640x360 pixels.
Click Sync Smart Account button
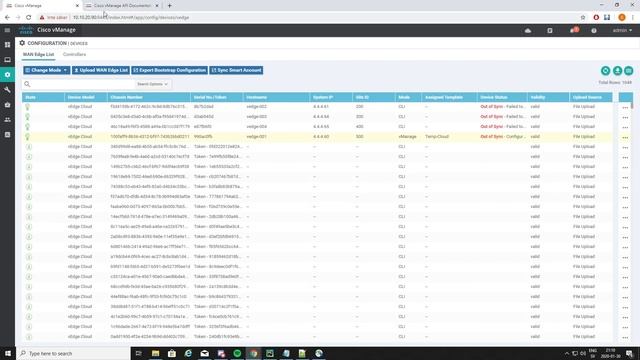click(236, 70)
